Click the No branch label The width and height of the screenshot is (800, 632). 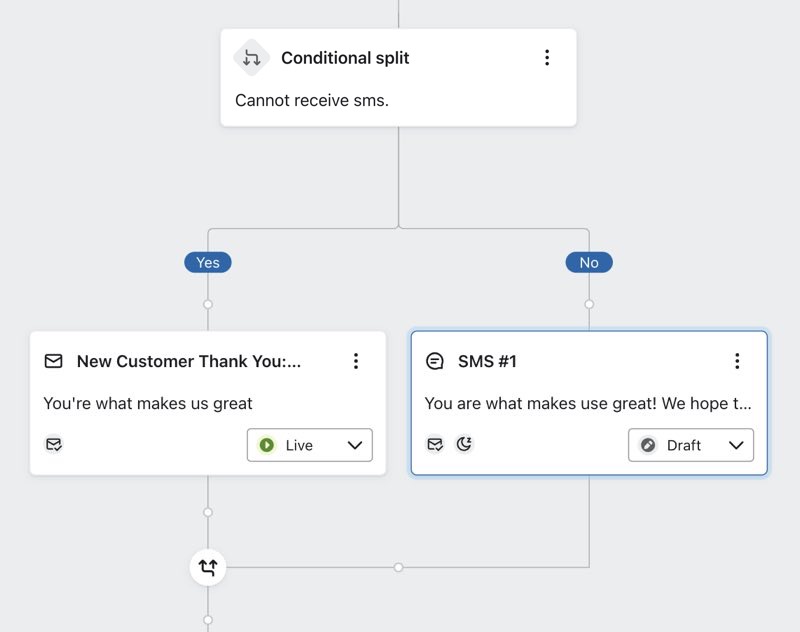589,262
